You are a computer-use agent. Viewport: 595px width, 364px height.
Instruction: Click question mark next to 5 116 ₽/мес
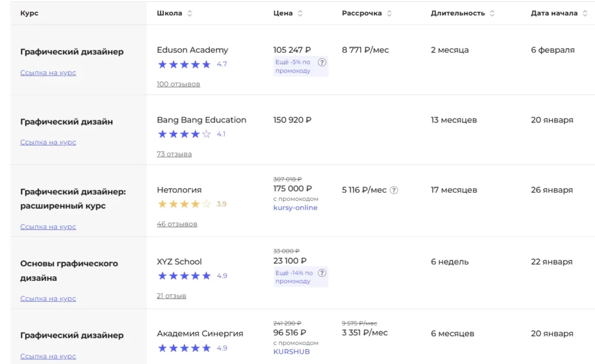(x=394, y=190)
